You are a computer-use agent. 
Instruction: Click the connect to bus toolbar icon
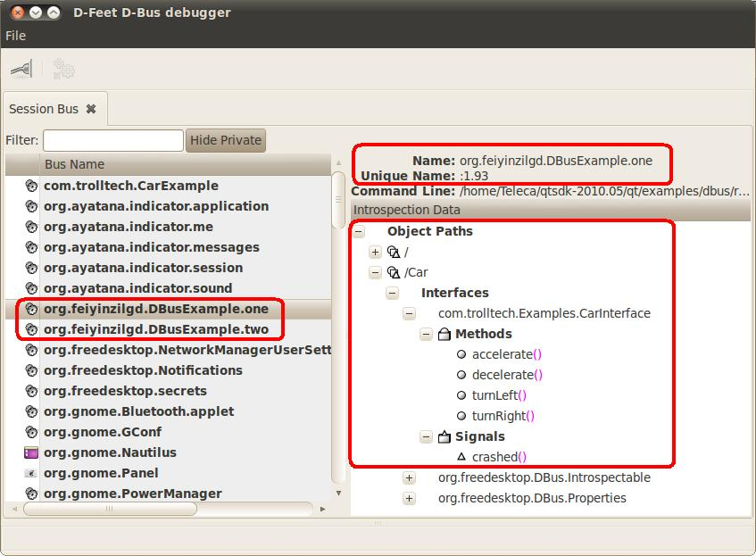click(21, 69)
